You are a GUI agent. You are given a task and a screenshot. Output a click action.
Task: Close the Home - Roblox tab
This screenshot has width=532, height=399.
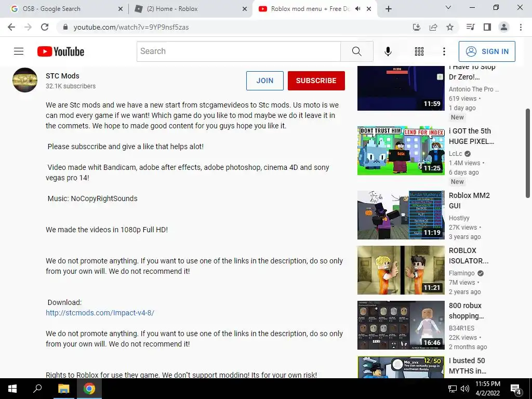click(x=245, y=9)
